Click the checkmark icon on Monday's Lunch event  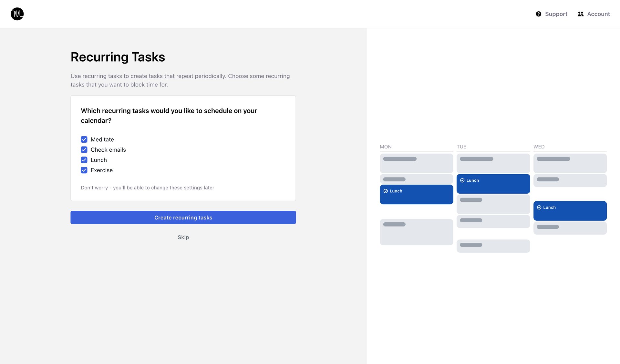386,191
